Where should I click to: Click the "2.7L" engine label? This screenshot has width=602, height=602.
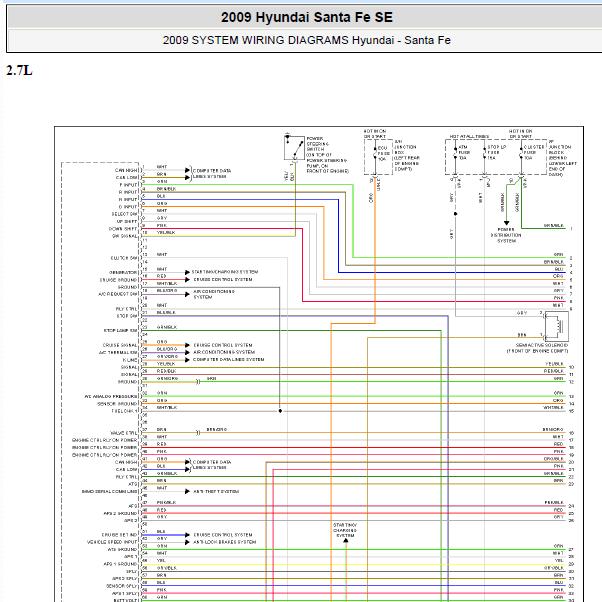click(x=19, y=71)
